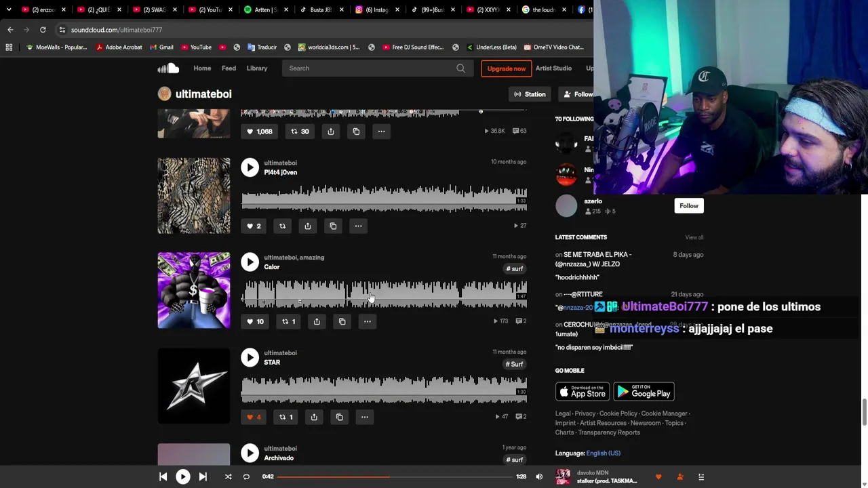Play the STAR track
Image resolution: width=868 pixels, height=488 pixels.
(250, 357)
